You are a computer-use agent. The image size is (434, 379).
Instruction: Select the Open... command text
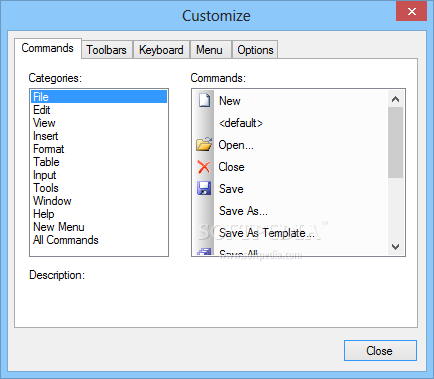[x=236, y=145]
